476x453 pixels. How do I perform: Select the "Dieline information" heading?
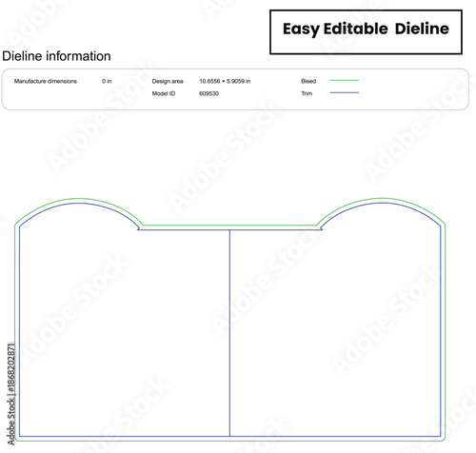(x=56, y=56)
